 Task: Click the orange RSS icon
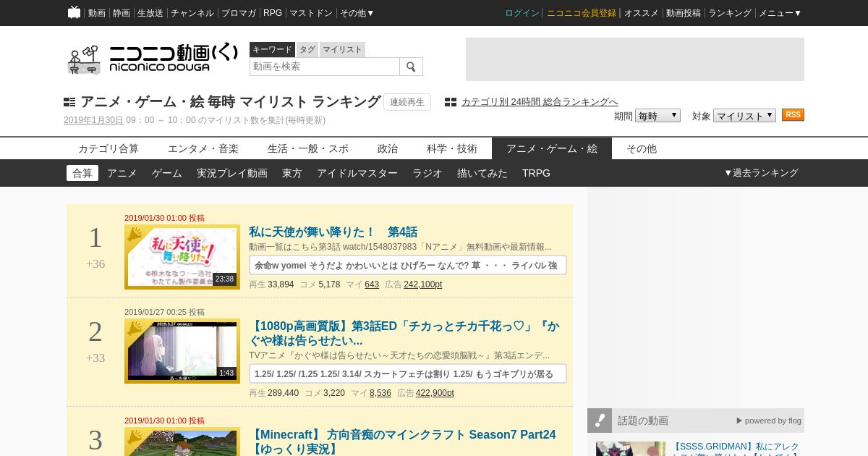pyautogui.click(x=793, y=115)
